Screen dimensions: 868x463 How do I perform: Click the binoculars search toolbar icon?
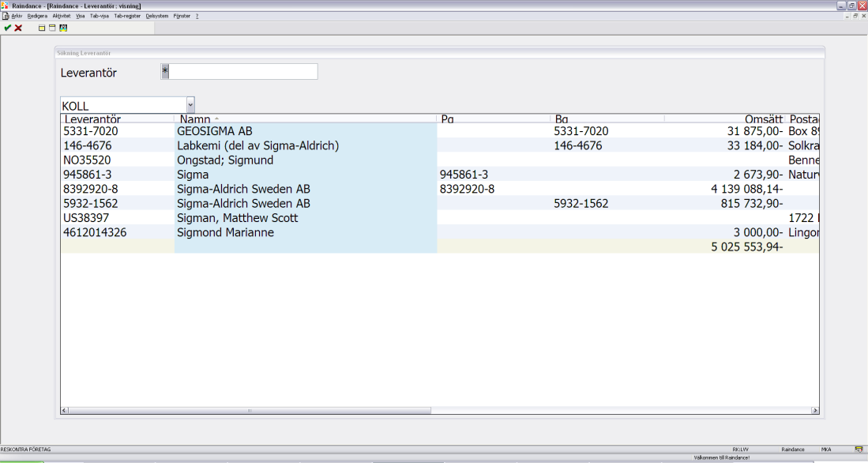pyautogui.click(x=63, y=28)
